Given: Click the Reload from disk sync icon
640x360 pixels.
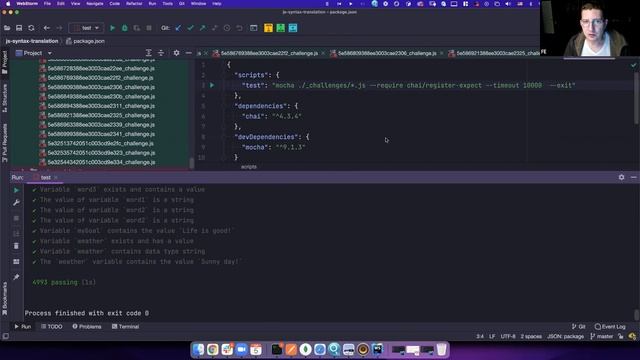Looking at the screenshot, I should 31,28.
